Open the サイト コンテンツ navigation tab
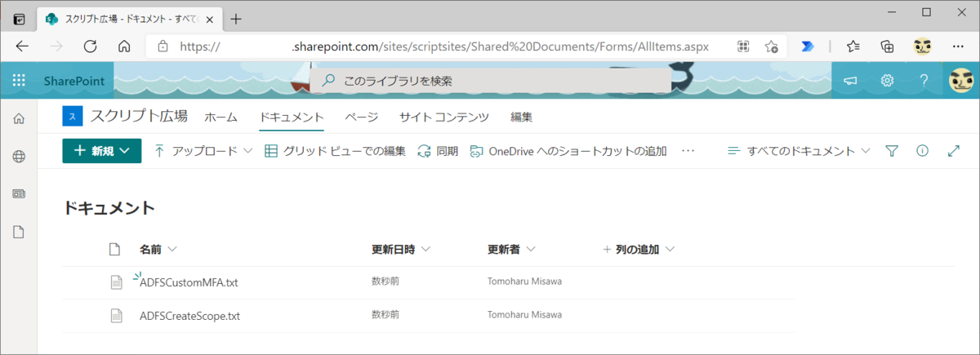Viewport: 980px width, 355px height. click(x=443, y=117)
